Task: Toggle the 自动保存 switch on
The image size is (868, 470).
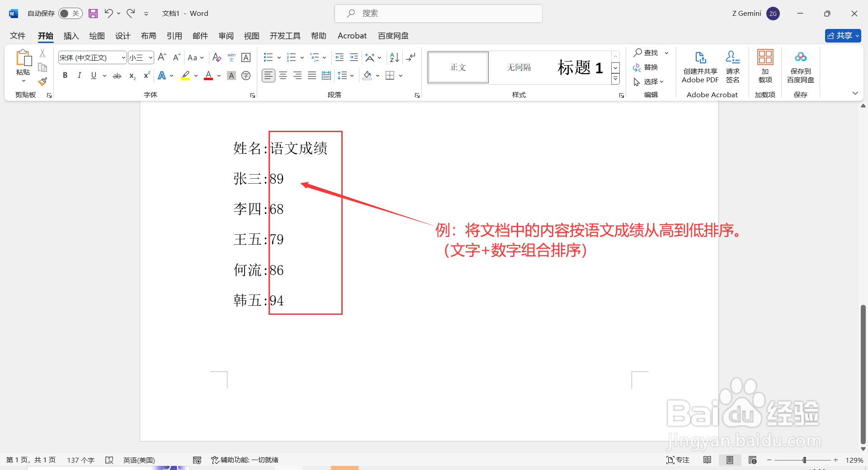Action: pos(70,13)
